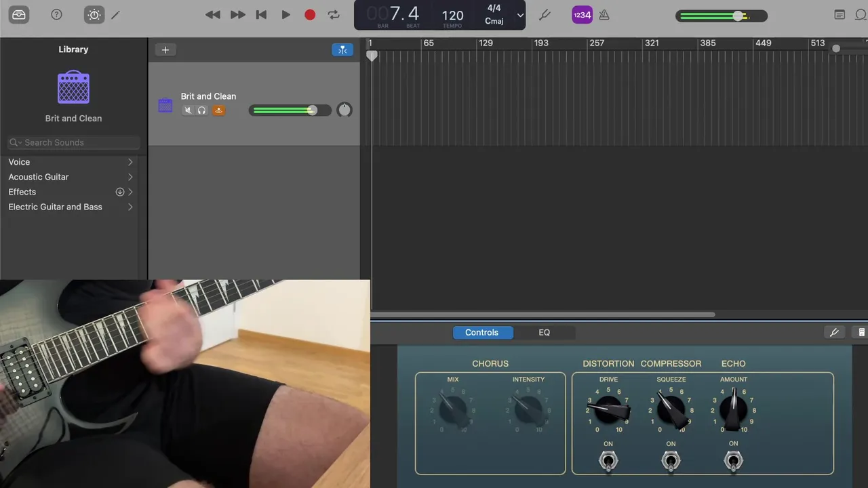Screen dimensions: 868x488
Task: Go to beginning of project
Action: pyautogui.click(x=261, y=15)
